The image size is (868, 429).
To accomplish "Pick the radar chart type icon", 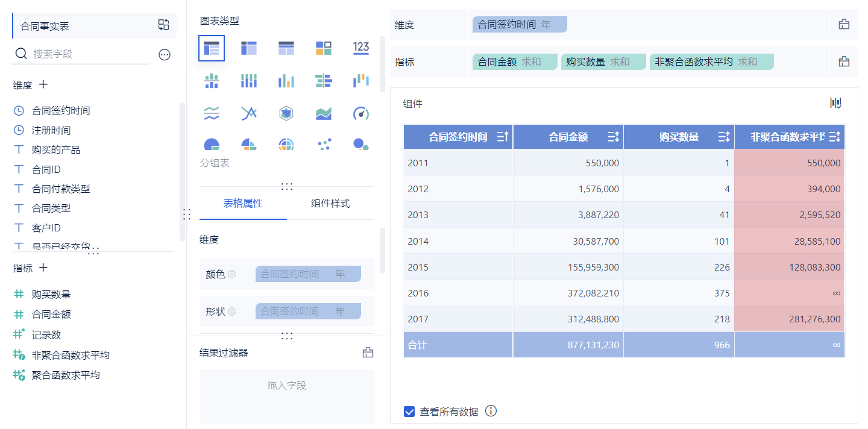I will [286, 113].
